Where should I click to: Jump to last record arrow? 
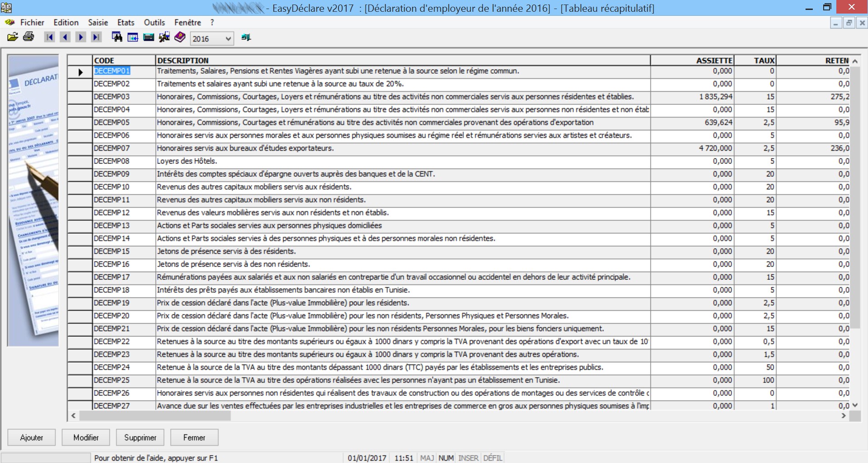click(x=96, y=38)
